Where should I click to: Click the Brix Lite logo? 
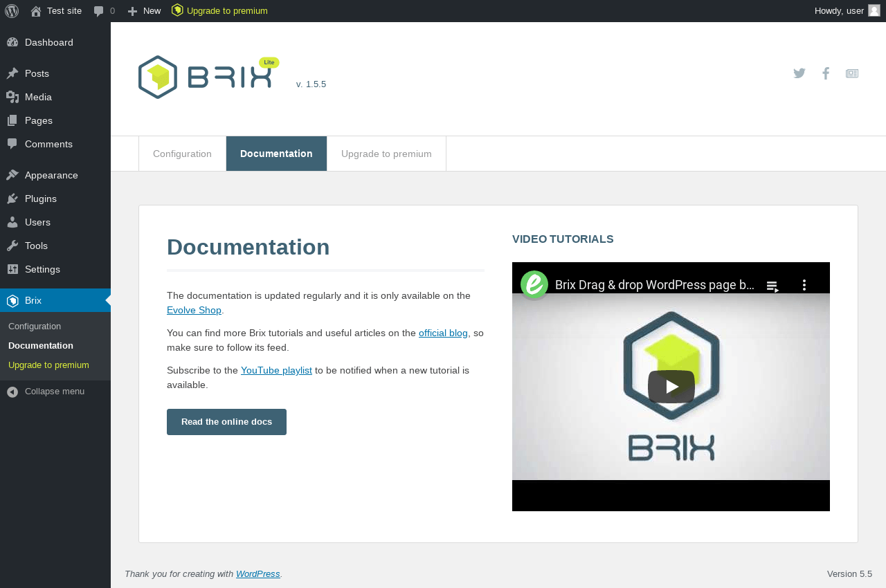click(x=208, y=77)
